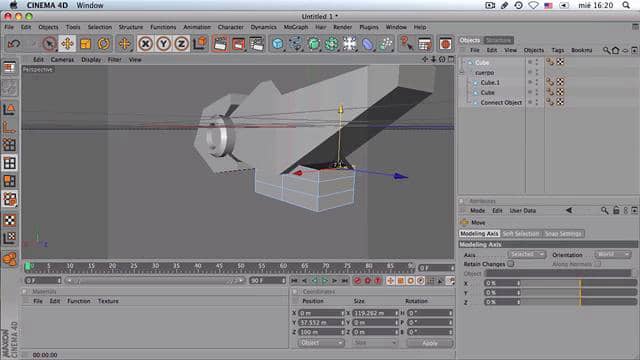Add a Cube primitive object
This screenshot has width=640, height=360.
(x=278, y=44)
